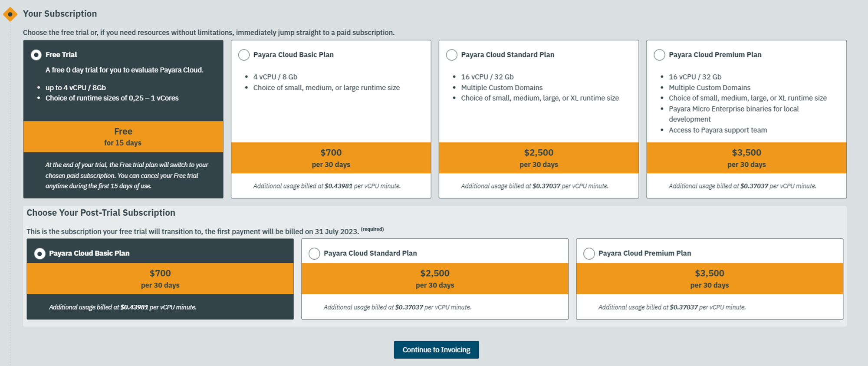Pick post-trial Payara Cloud Premium Plan radio
868x366 pixels.
point(589,254)
